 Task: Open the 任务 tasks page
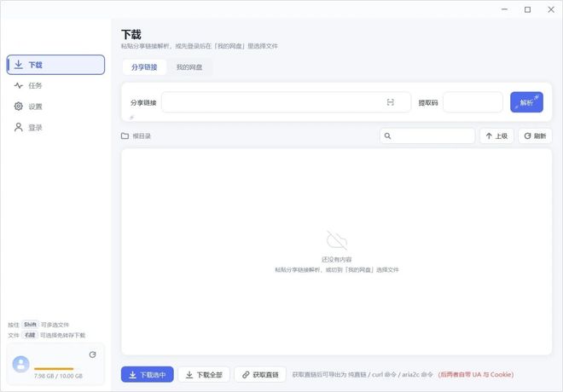(55, 86)
